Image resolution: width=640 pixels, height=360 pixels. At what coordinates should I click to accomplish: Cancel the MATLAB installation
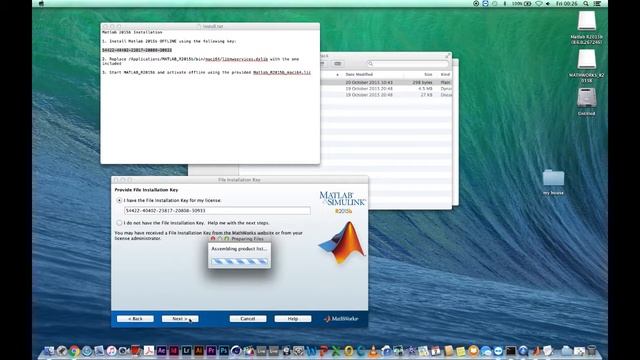pos(248,319)
